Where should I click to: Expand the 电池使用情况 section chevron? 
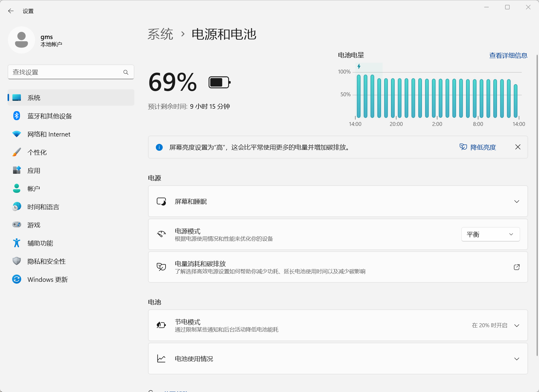517,359
